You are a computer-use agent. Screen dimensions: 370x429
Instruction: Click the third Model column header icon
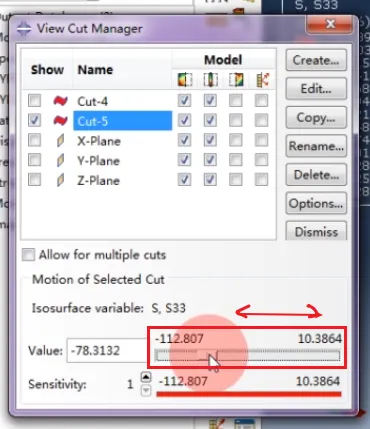click(236, 80)
